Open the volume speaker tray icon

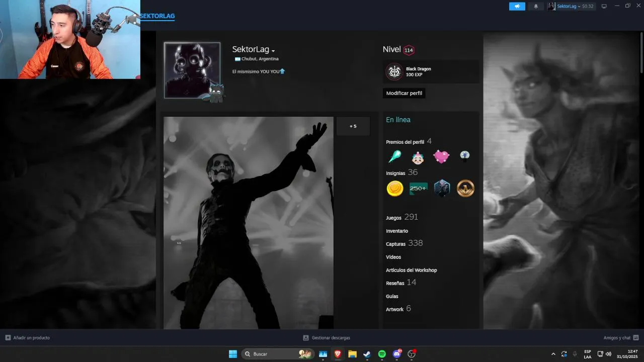pos(609,354)
